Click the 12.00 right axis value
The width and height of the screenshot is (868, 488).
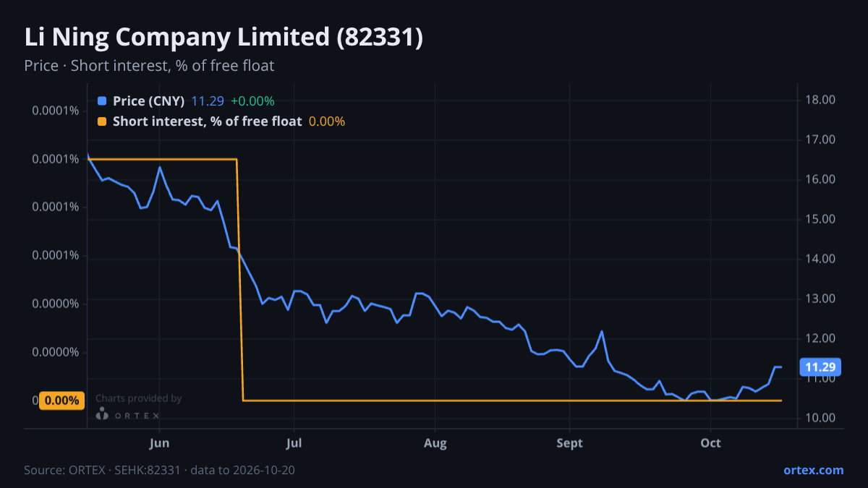click(821, 338)
